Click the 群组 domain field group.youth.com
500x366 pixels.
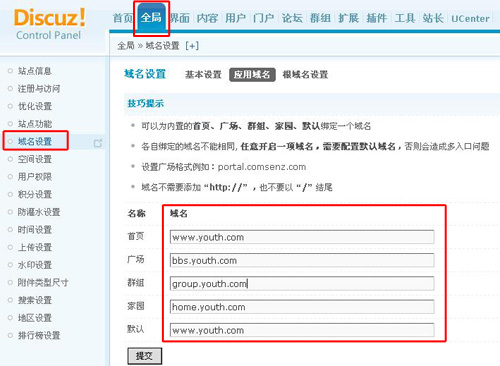click(302, 284)
